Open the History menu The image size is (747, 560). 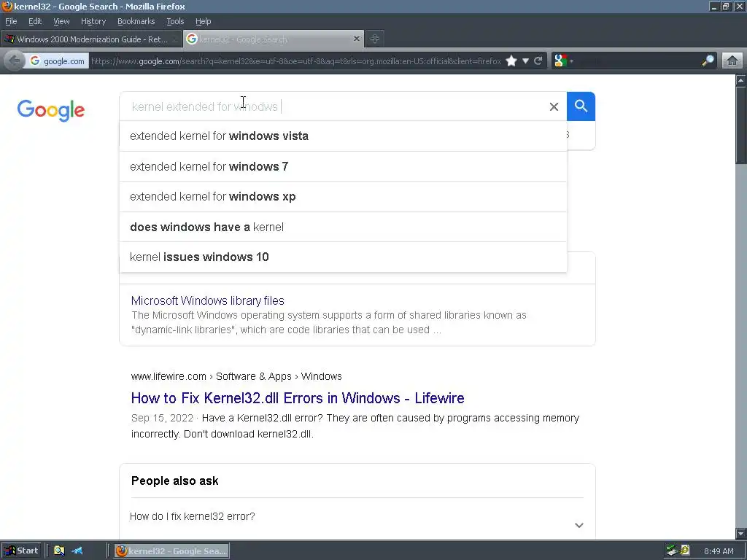[93, 21]
